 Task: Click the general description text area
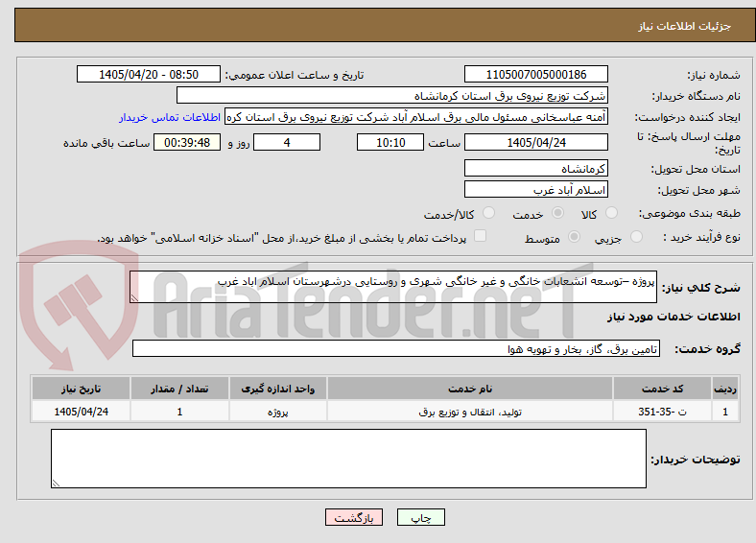click(x=393, y=287)
